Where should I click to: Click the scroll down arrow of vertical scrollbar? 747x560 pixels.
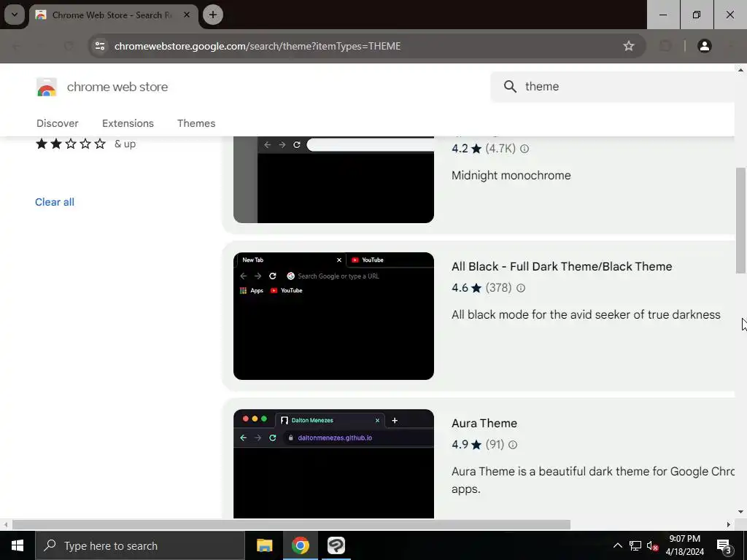740,512
